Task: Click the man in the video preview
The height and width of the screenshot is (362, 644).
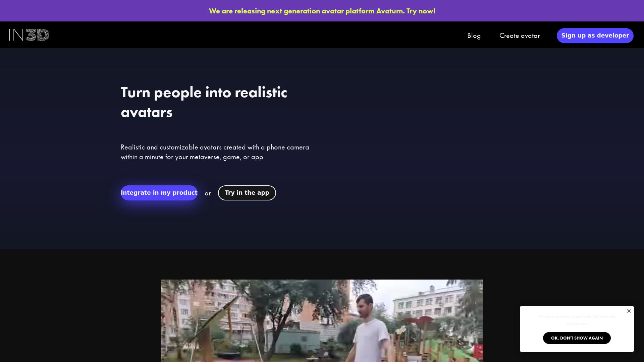Action: (367, 328)
